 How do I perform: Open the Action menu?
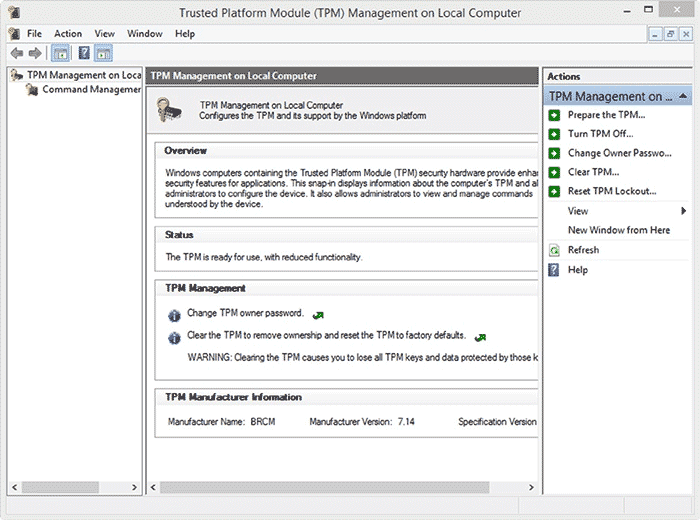(x=68, y=34)
